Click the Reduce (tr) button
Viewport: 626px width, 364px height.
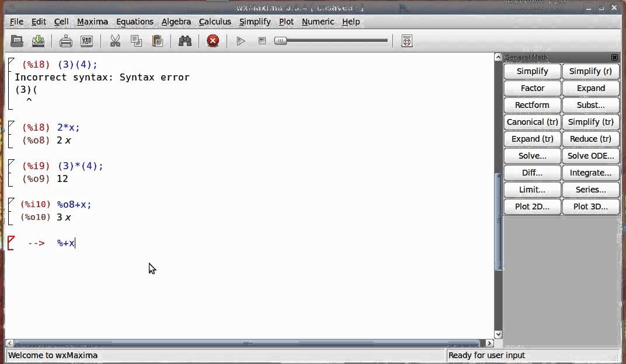(x=590, y=139)
